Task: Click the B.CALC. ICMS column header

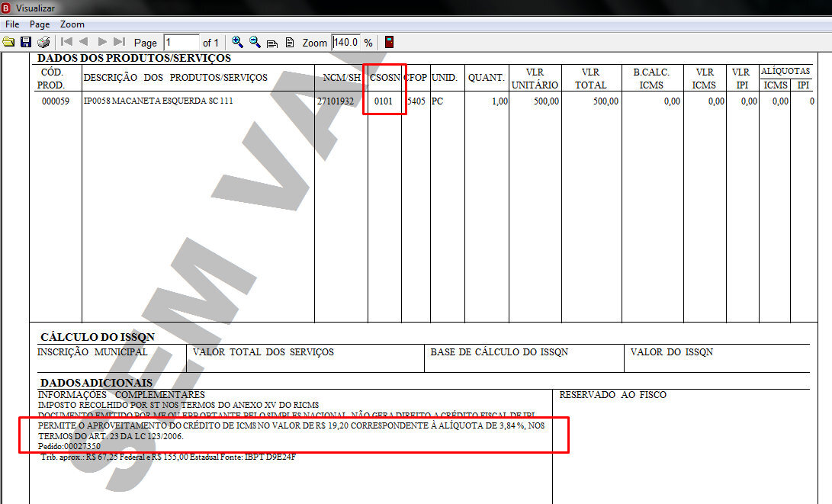Action: pyautogui.click(x=651, y=79)
